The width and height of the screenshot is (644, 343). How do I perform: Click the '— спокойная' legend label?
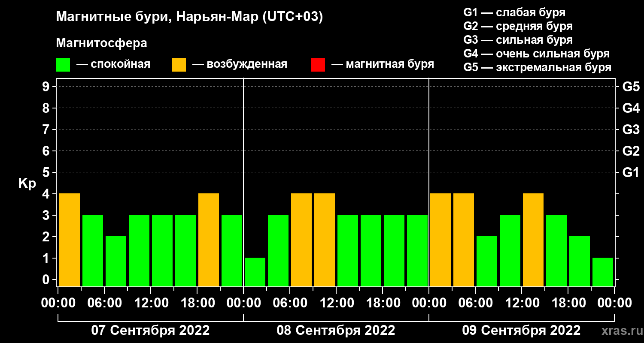[x=113, y=64]
